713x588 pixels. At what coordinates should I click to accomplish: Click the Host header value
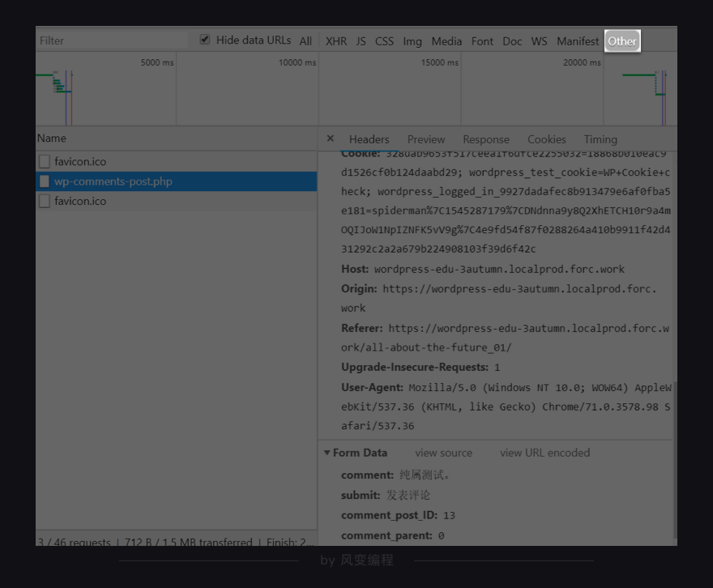point(499,269)
